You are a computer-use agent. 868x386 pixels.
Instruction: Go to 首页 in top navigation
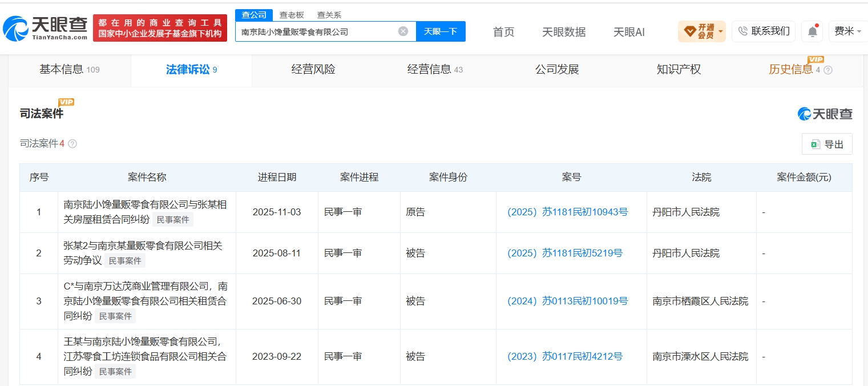pos(503,32)
